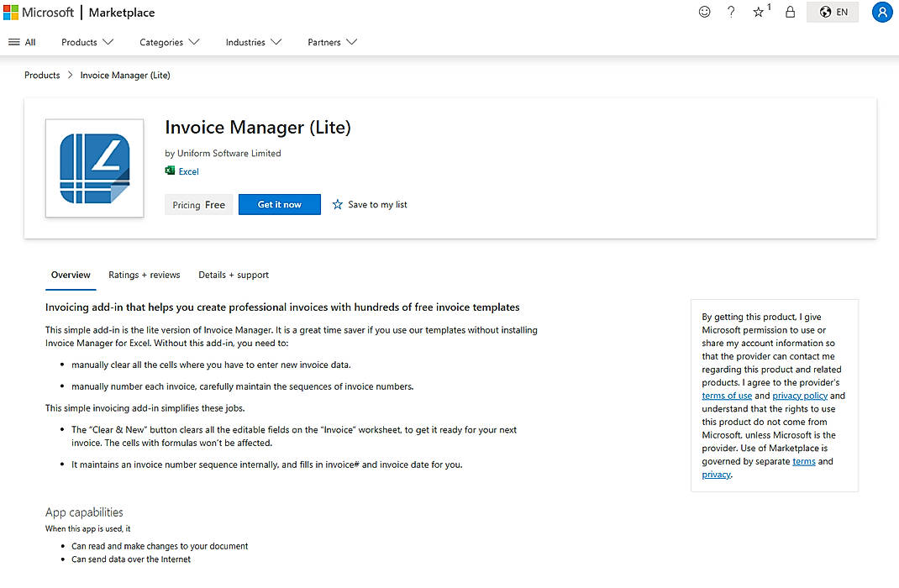Switch to Details + support tab
Image resolution: width=899 pixels, height=588 pixels.
pyautogui.click(x=234, y=275)
